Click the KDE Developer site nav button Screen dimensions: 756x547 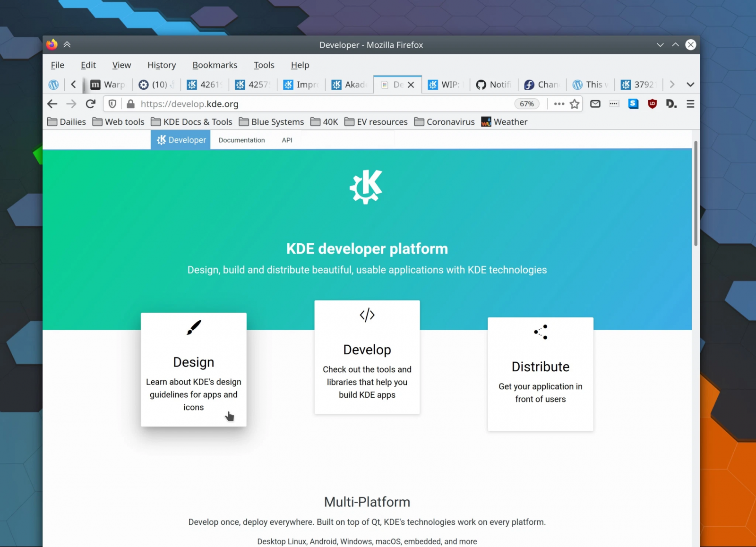click(x=180, y=140)
